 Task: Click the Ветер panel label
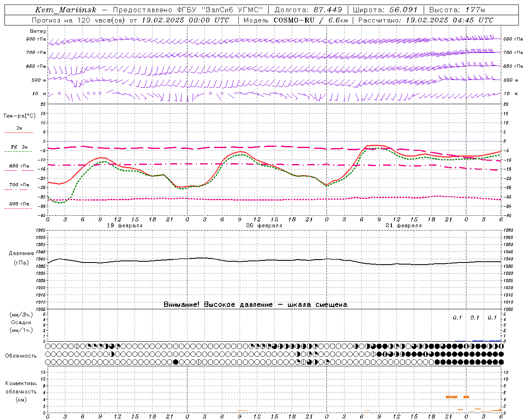coord(38,31)
